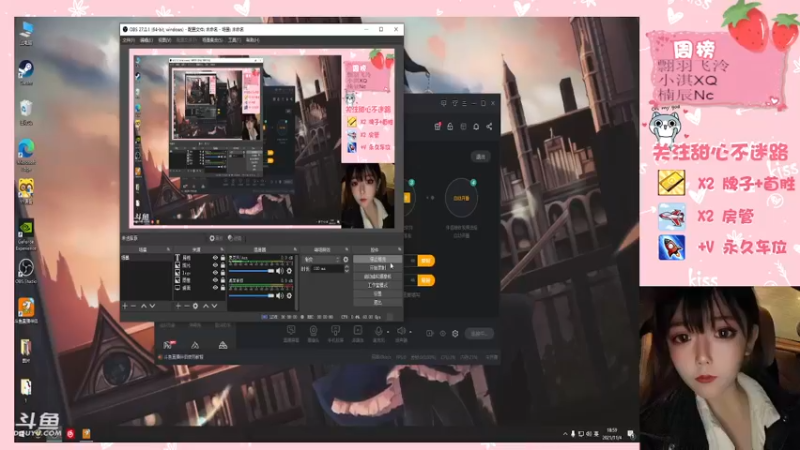Toggle visibility eye of the logo source row

215,273
